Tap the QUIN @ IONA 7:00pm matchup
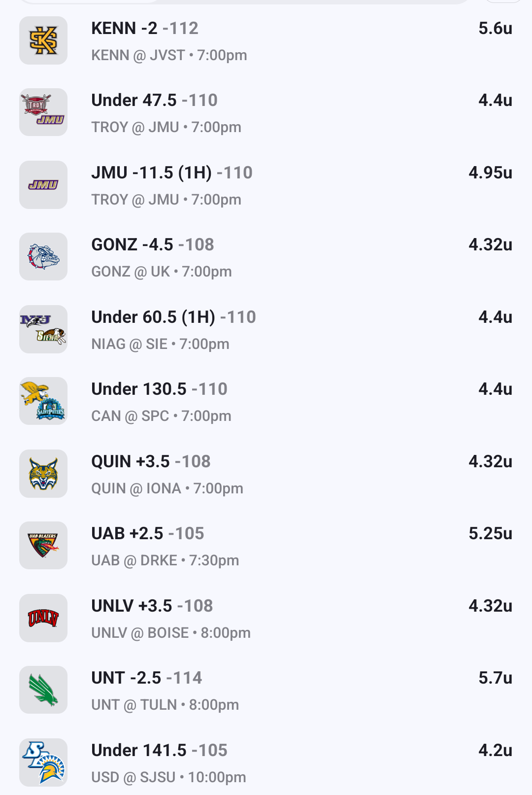Image resolution: width=532 pixels, height=795 pixels. tap(167, 488)
